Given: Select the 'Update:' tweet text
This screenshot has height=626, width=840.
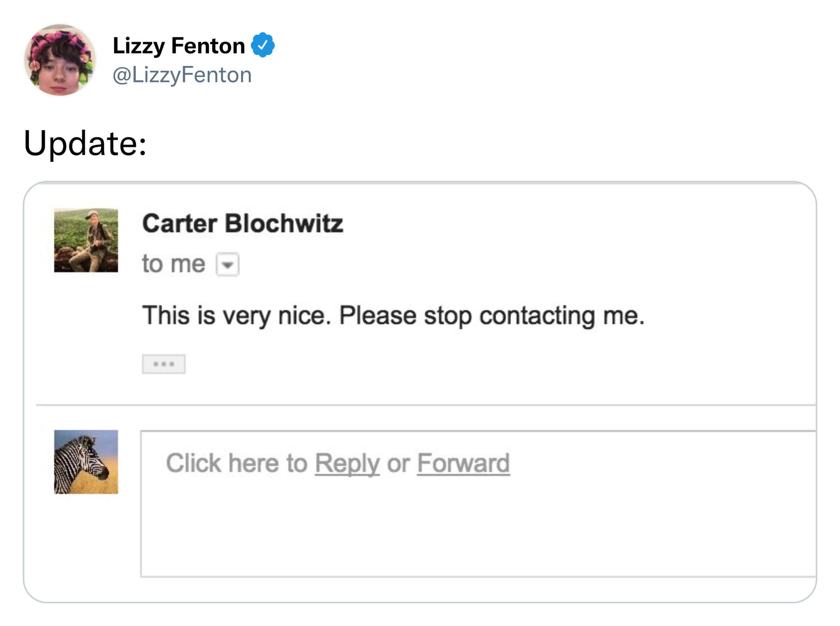Looking at the screenshot, I should pyautogui.click(x=85, y=143).
